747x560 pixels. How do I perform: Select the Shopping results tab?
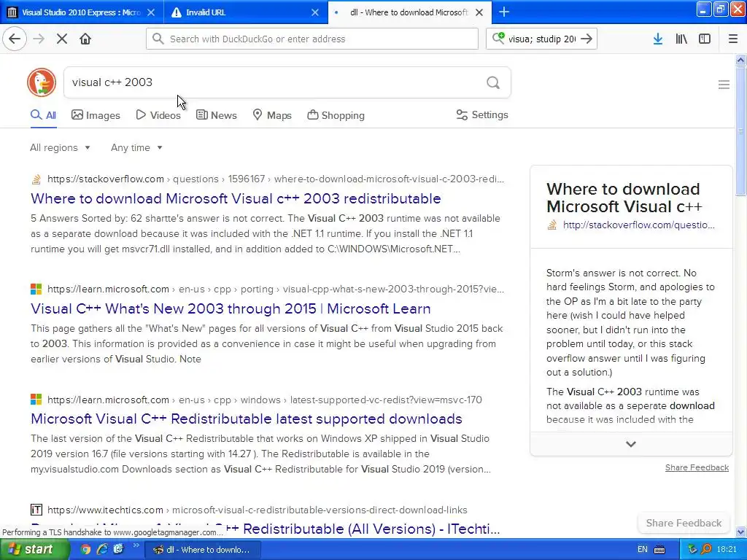(336, 115)
